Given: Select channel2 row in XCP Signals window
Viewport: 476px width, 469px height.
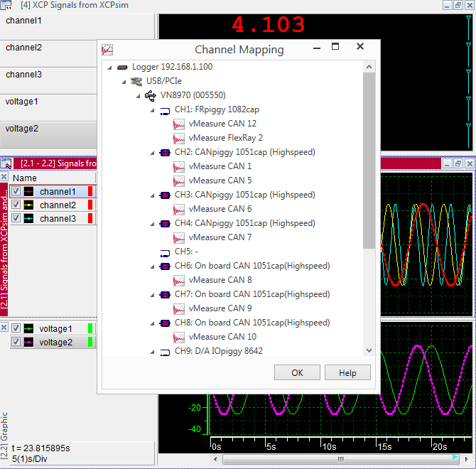Looking at the screenshot, I should tap(48, 54).
